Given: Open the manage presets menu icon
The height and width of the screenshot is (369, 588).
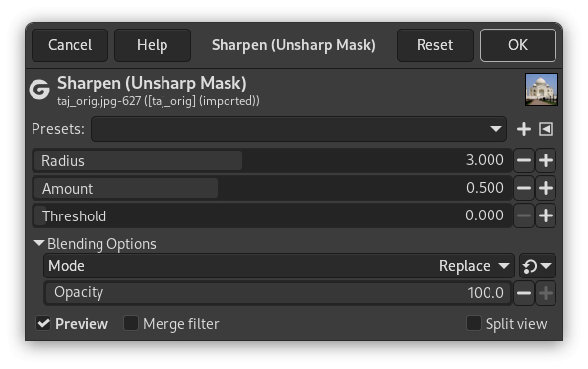Looking at the screenshot, I should click(x=546, y=129).
